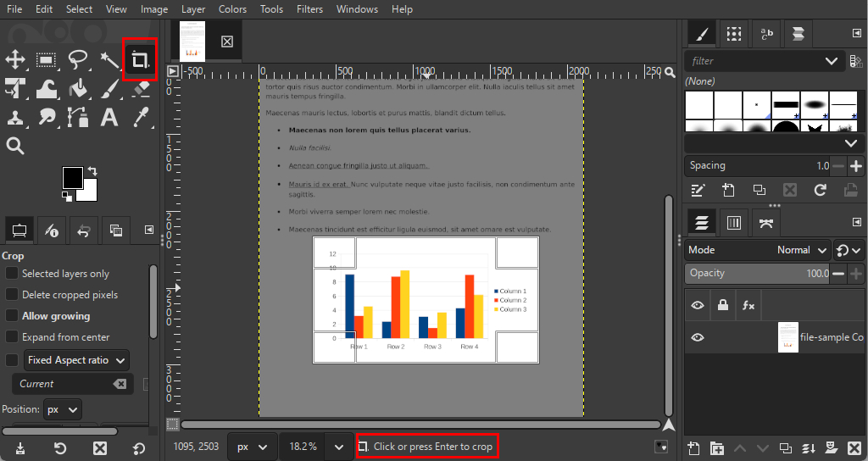Screen dimensions: 868x461
Task: Click the document image tab thumbnail
Action: click(192, 41)
